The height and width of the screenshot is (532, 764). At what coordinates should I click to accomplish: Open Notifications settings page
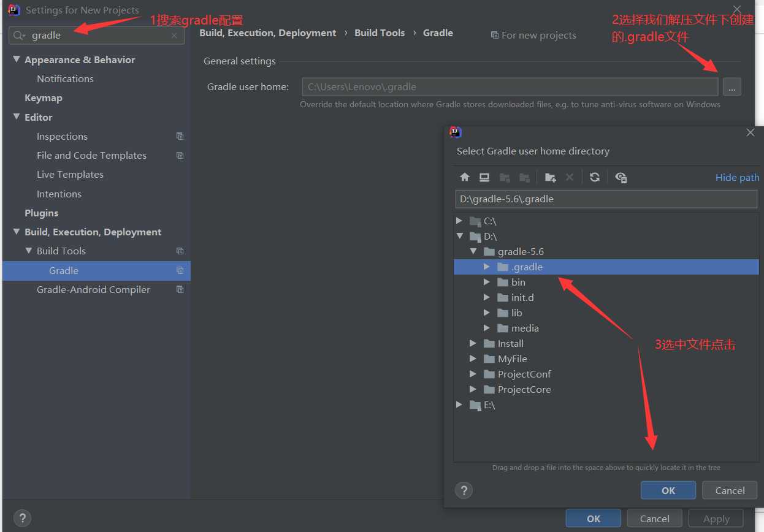(x=65, y=78)
